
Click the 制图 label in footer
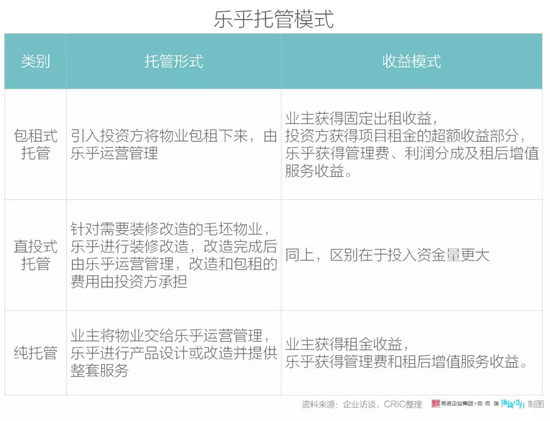point(536,404)
